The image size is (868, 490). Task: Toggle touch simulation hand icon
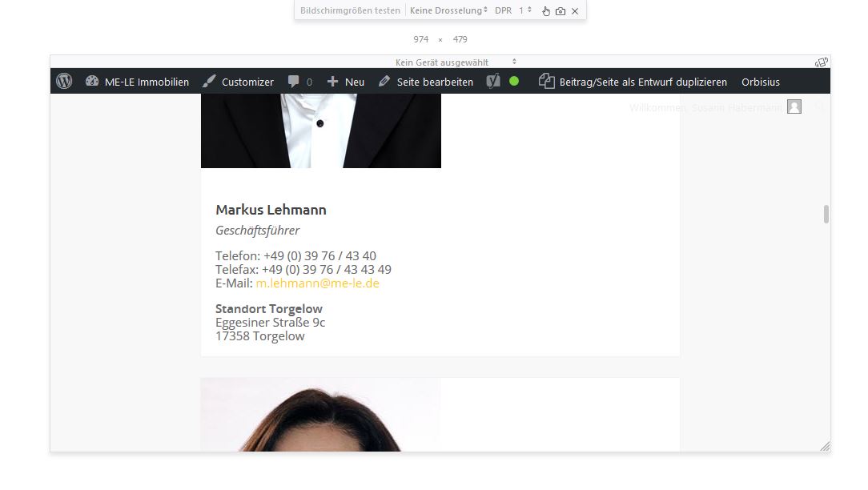(546, 11)
